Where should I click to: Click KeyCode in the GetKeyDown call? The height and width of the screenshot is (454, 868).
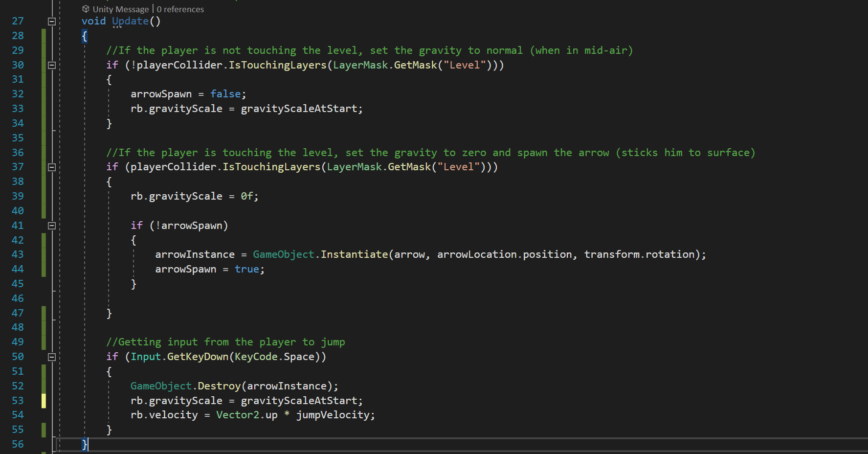pos(256,357)
